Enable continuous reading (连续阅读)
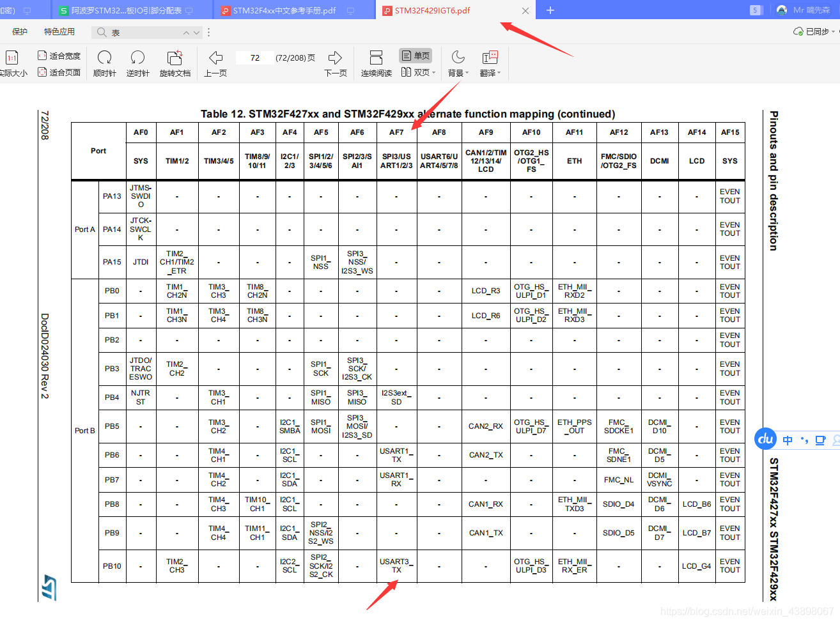840x623 pixels. click(377, 64)
